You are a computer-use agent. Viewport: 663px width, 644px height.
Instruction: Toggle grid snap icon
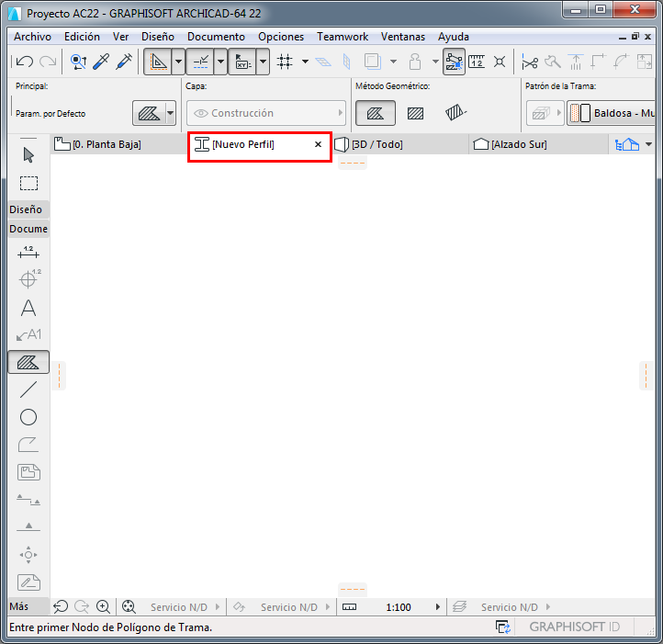285,62
